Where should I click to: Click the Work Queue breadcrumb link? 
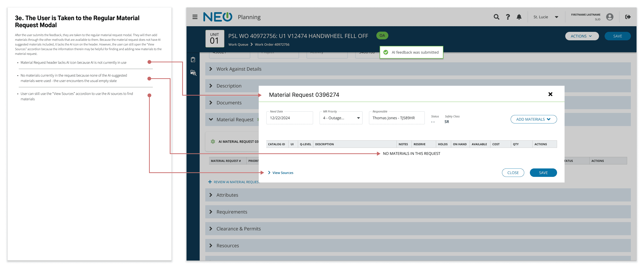(x=238, y=45)
